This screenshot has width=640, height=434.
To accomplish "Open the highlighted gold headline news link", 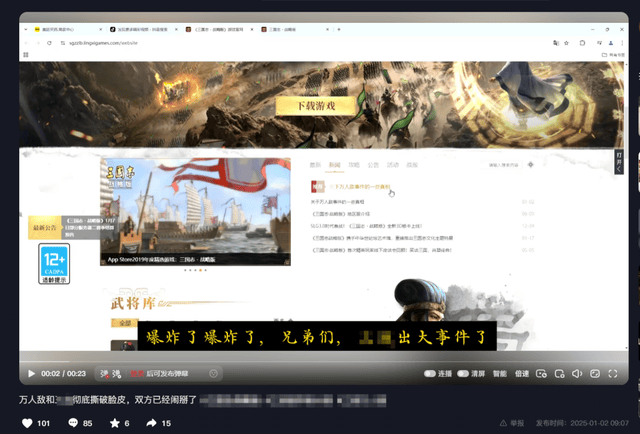I will point(360,187).
